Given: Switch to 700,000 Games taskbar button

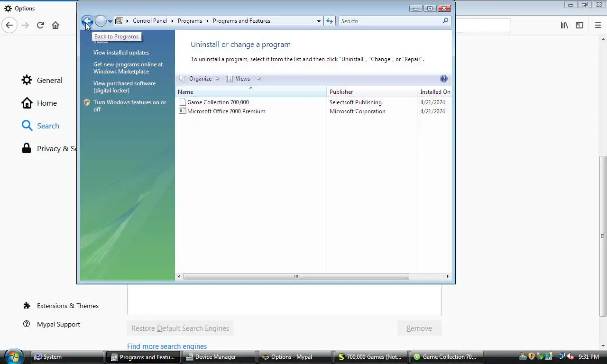Looking at the screenshot, I should 371,357.
